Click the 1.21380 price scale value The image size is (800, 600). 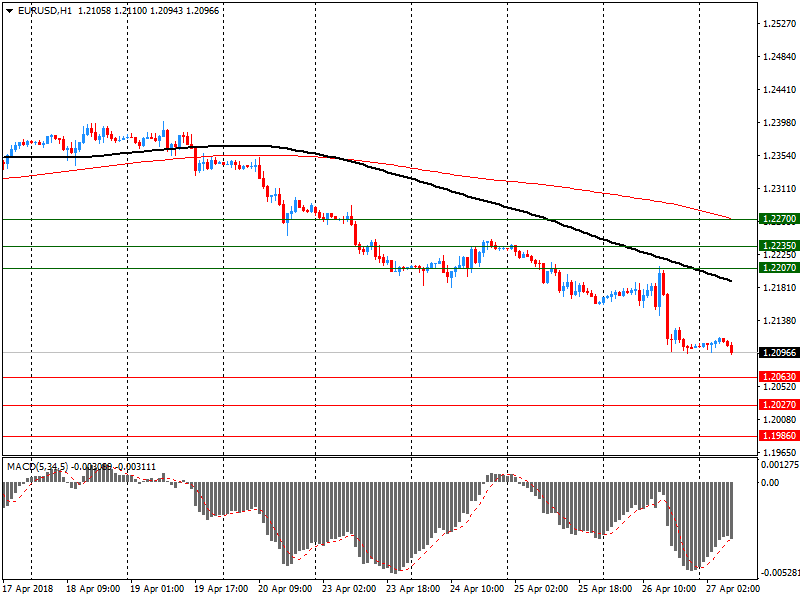pos(780,320)
